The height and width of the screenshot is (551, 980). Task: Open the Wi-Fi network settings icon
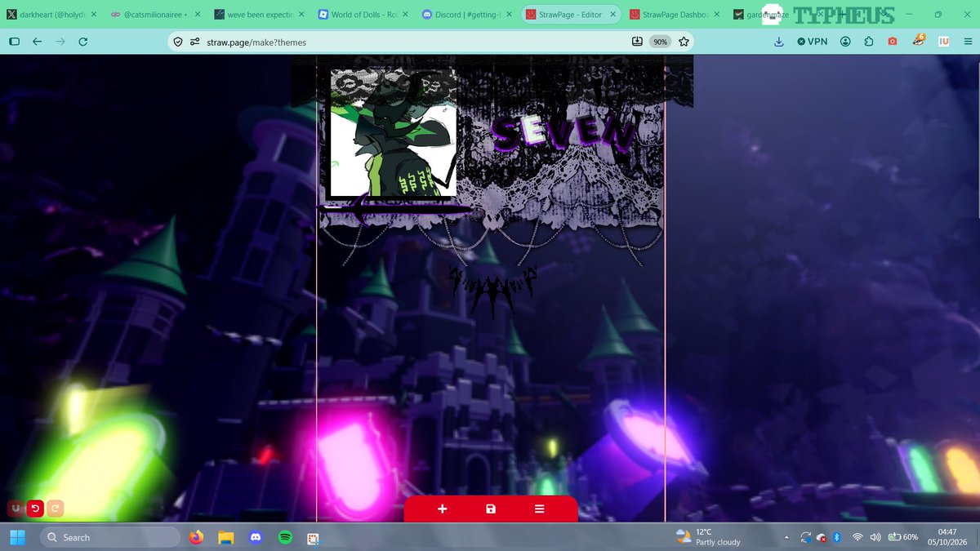click(857, 537)
